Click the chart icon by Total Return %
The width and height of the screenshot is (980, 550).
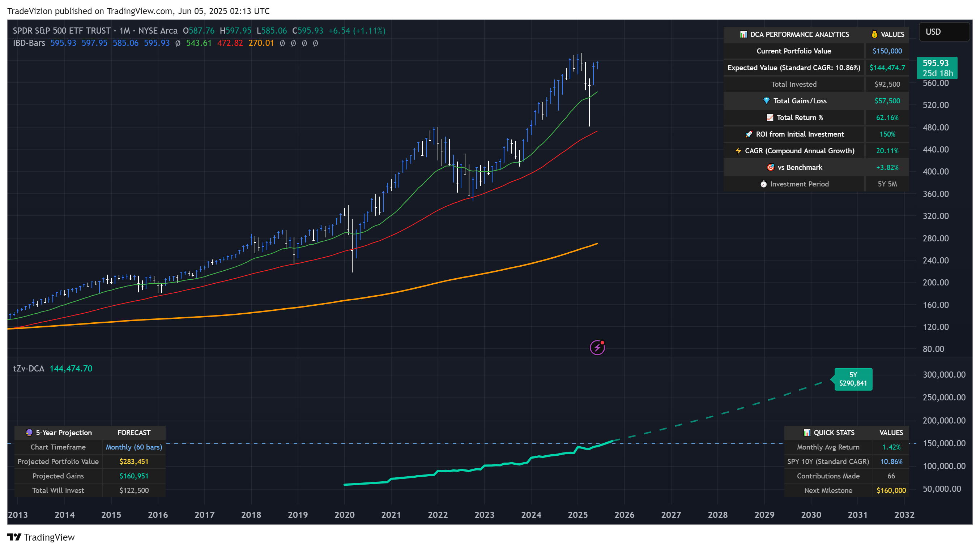(x=770, y=117)
